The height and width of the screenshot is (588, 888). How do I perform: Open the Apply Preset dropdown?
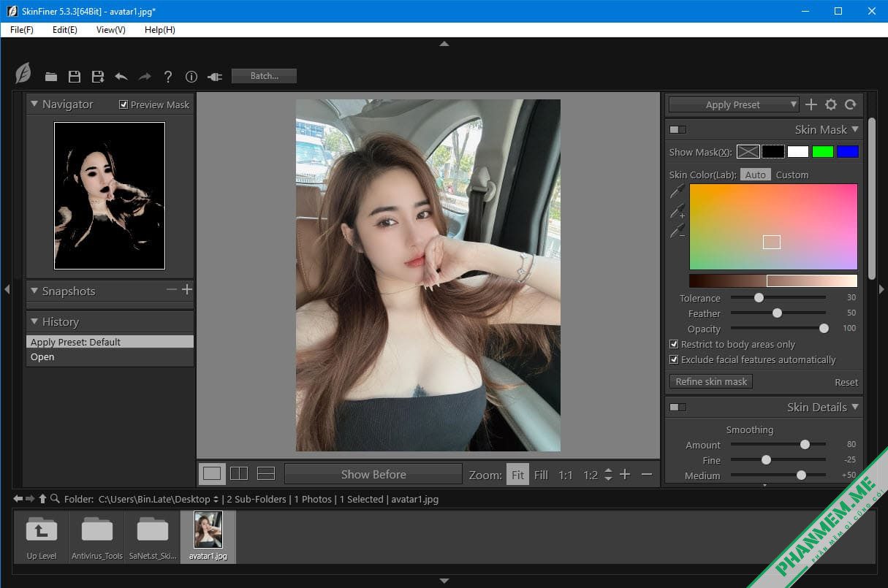pyautogui.click(x=734, y=104)
